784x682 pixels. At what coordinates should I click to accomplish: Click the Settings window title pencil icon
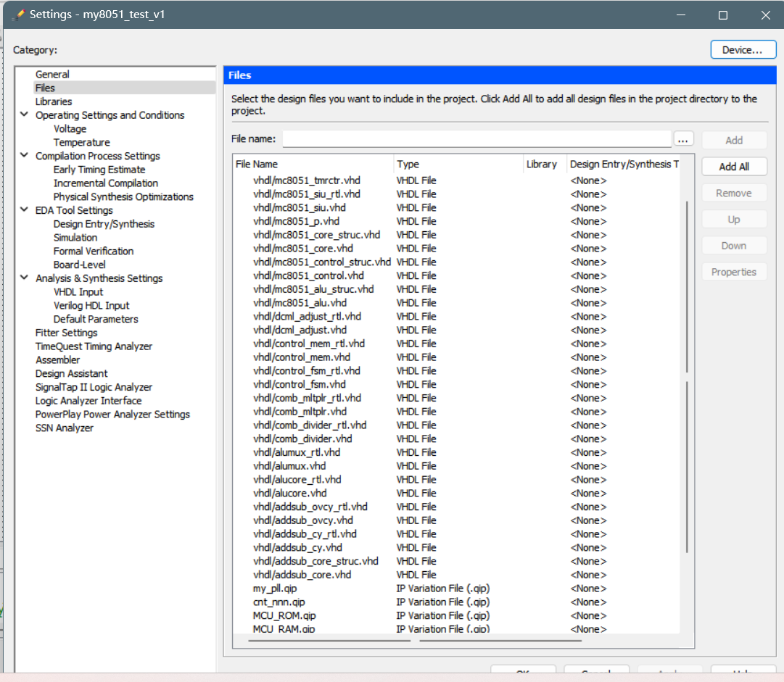pyautogui.click(x=19, y=14)
